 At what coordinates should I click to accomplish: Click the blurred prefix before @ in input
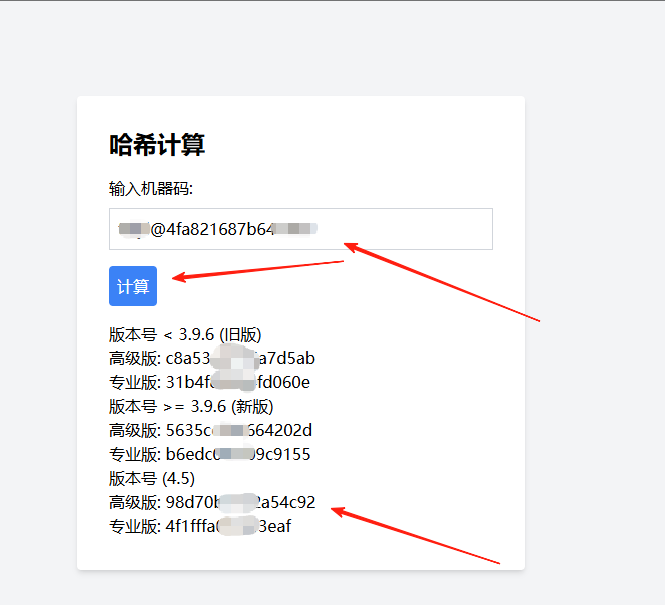(132, 229)
